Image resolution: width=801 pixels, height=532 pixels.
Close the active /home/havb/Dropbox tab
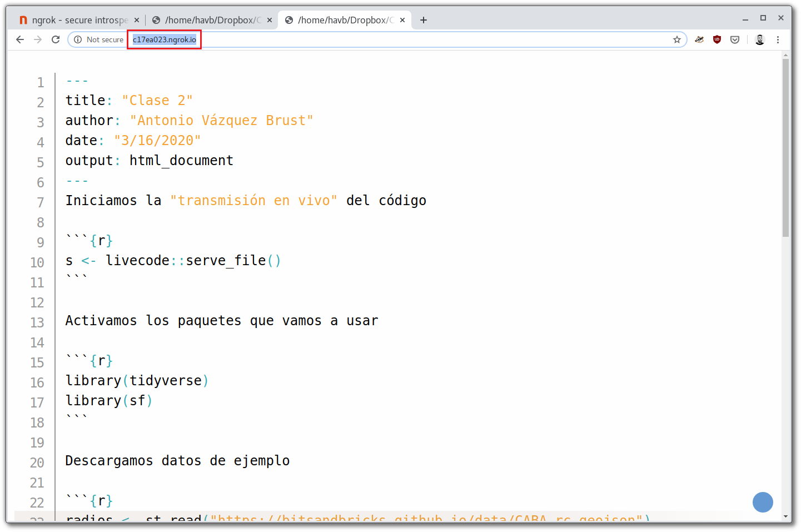(402, 20)
